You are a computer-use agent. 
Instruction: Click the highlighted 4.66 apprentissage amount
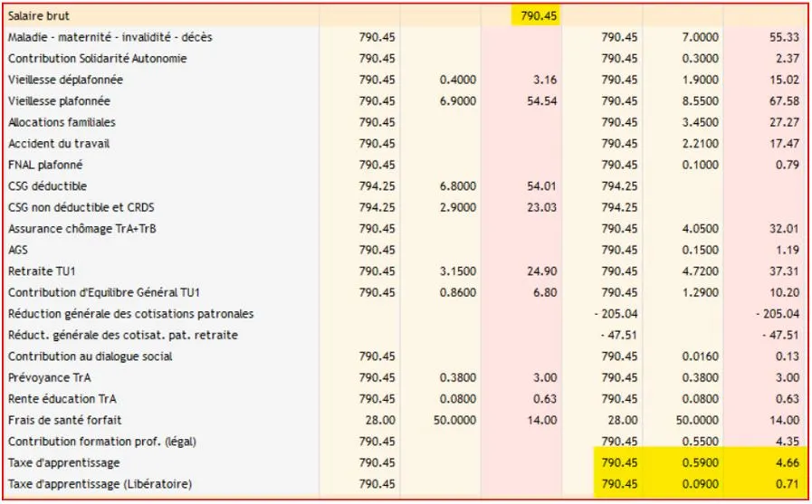click(x=788, y=462)
